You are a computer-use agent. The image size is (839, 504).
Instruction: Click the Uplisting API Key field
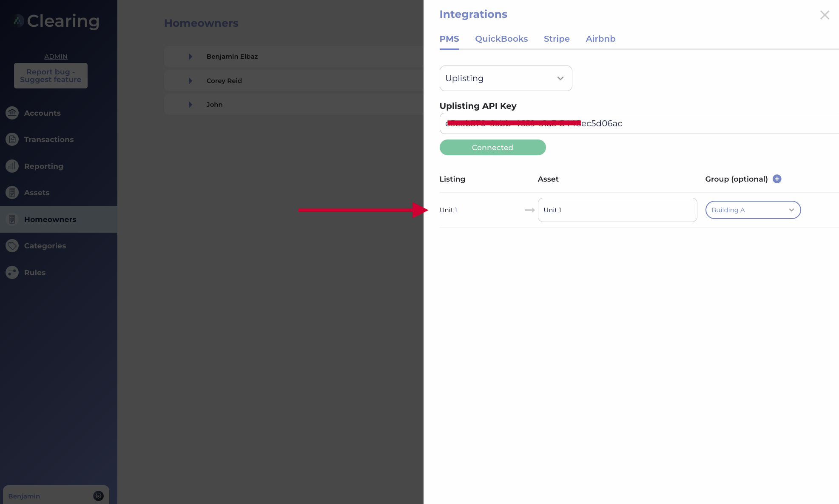639,123
